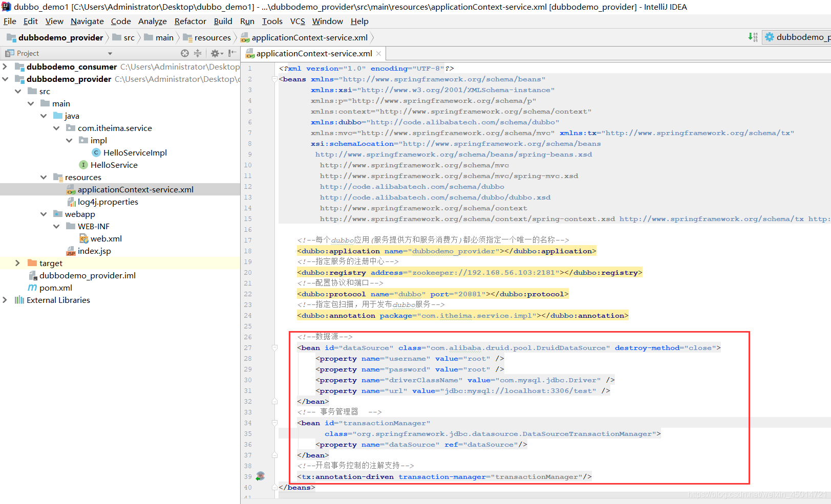Collapse the src folder in tree

[18, 91]
